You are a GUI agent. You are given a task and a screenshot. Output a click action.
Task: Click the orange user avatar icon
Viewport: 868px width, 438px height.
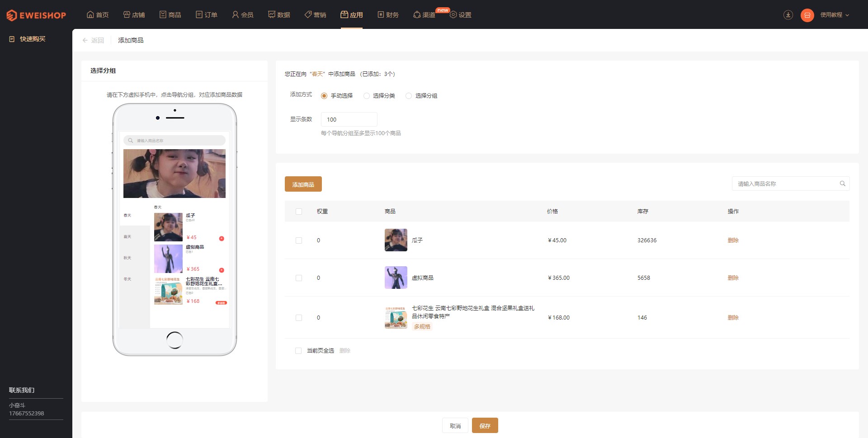(807, 15)
